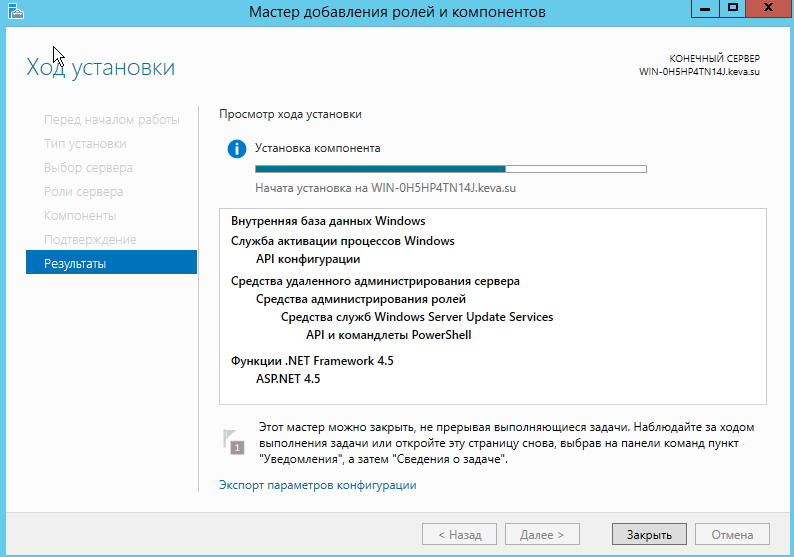Screen dimensions: 794x557
Task: Open Экспорт параметров конфигурации link
Action: point(317,485)
